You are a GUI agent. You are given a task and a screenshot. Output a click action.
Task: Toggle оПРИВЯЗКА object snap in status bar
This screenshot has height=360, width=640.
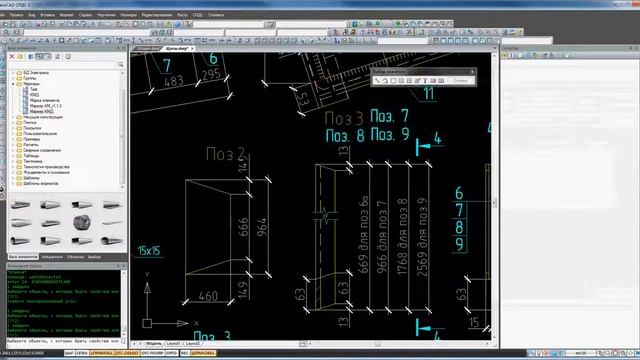tap(101, 353)
